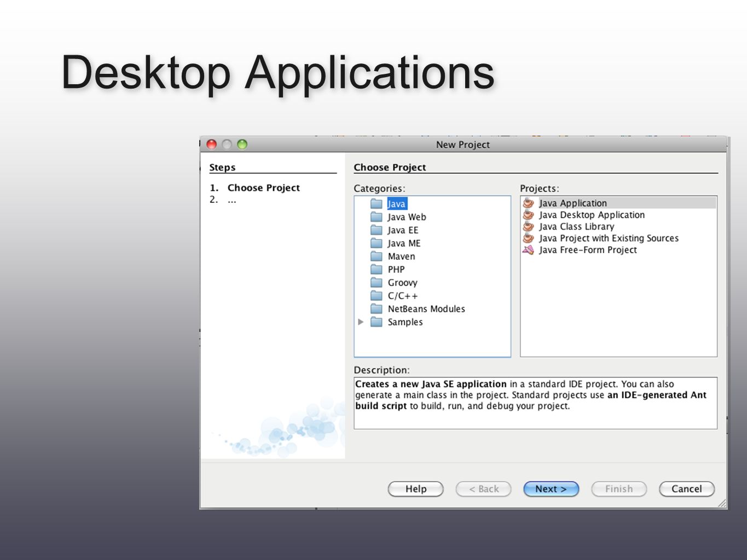This screenshot has height=560, width=747.
Task: Select the C/C++ category
Action: pyautogui.click(x=402, y=295)
